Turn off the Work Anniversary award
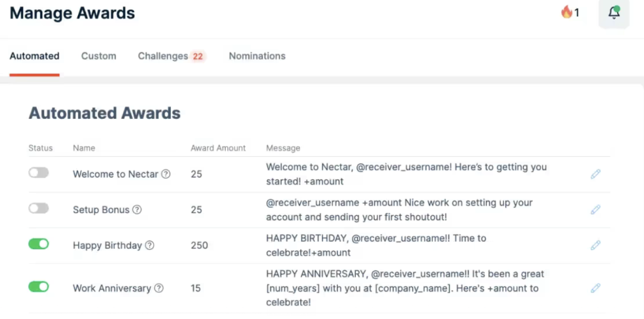The width and height of the screenshot is (644, 319). [x=39, y=287]
